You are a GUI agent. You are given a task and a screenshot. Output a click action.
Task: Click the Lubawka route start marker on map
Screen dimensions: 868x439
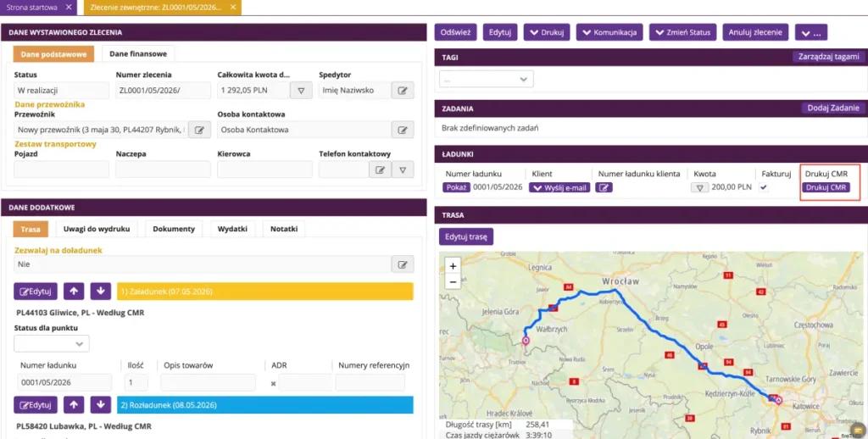(x=526, y=341)
